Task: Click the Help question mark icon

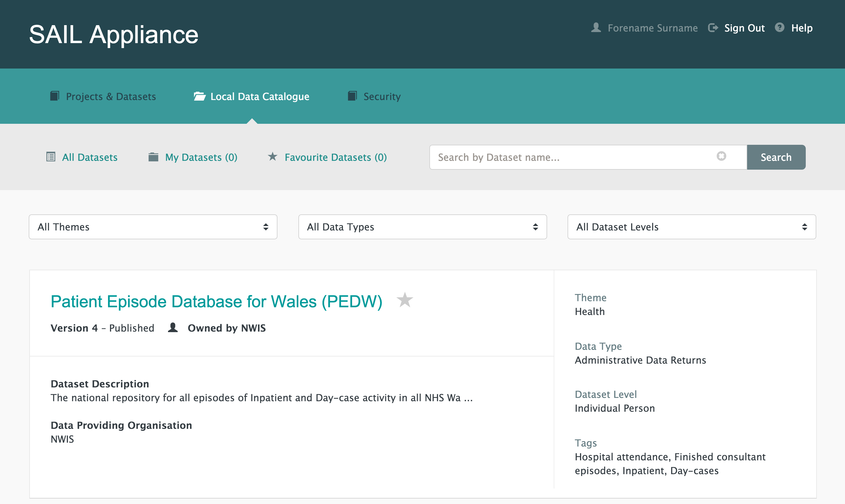Action: pyautogui.click(x=780, y=27)
